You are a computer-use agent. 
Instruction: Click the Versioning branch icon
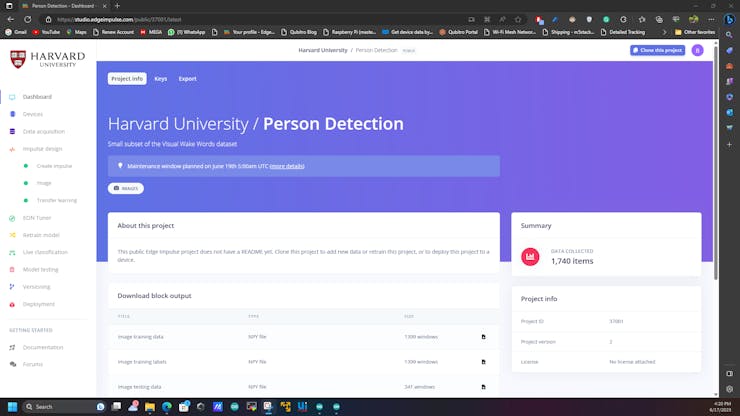click(12, 287)
